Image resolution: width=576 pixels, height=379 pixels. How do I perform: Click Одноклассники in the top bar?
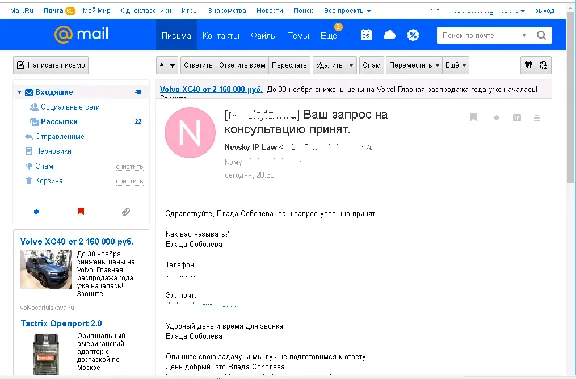[146, 10]
